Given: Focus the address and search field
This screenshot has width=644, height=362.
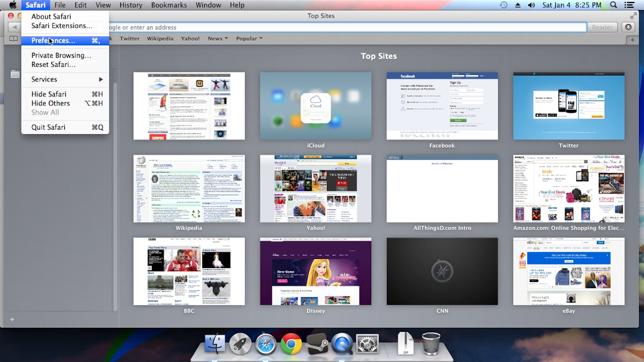Looking at the screenshot, I should point(347,27).
